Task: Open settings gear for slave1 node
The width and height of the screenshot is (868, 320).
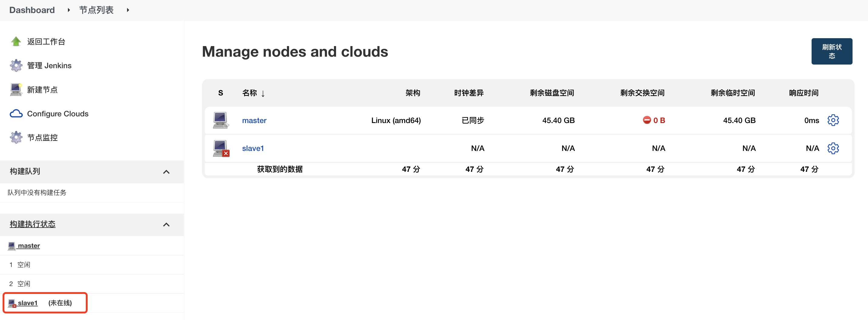Action: [x=833, y=148]
